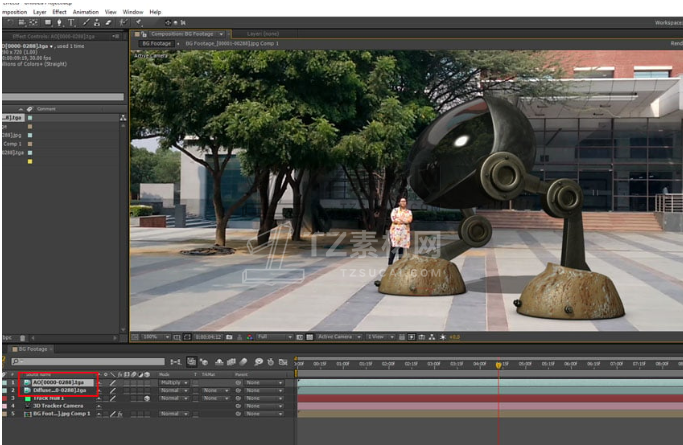Select the Eraser tool
Screen dimensions: 683x445
coord(108,22)
